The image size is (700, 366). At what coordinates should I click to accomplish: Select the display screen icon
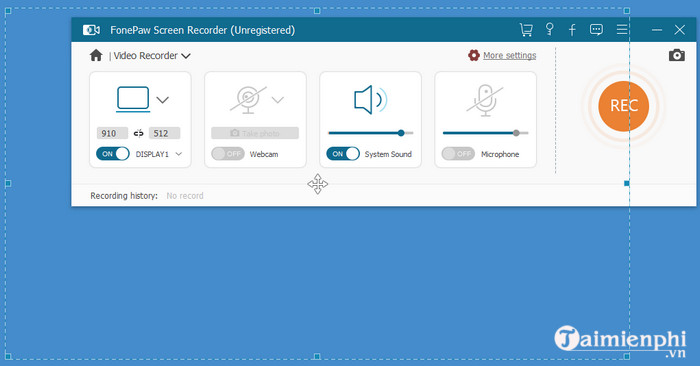click(x=133, y=99)
